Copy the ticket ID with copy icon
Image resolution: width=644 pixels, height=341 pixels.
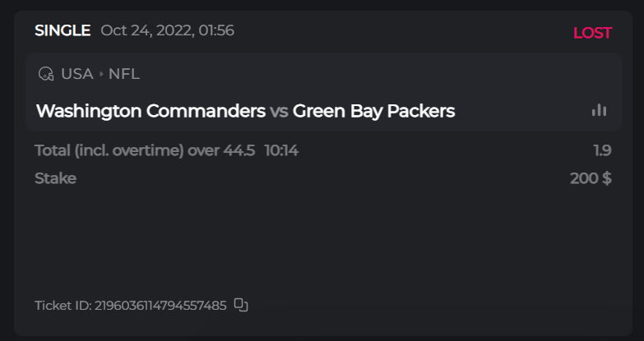(241, 305)
